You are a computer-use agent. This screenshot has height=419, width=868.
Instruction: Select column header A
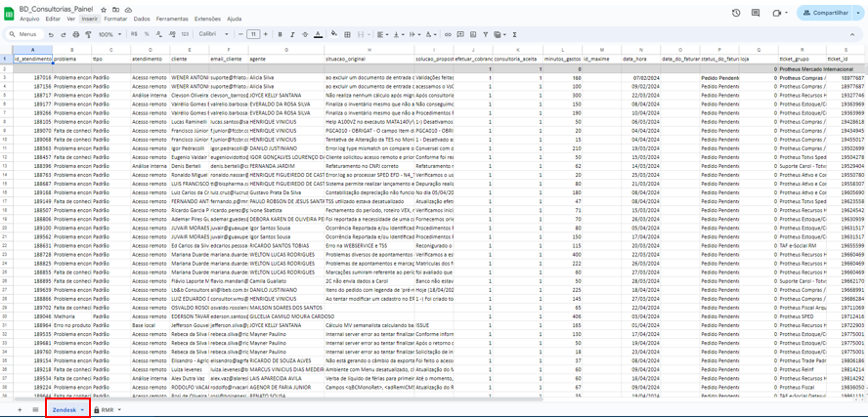pyautogui.click(x=32, y=50)
